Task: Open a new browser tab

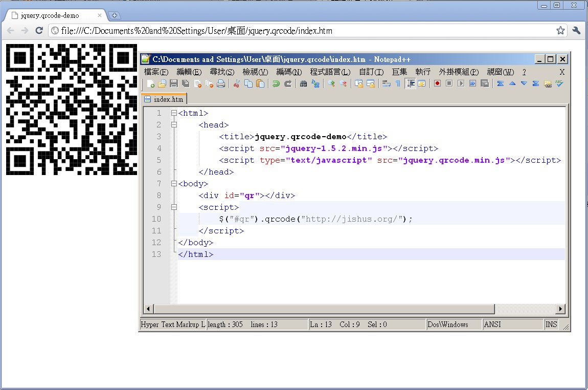Action: click(115, 15)
